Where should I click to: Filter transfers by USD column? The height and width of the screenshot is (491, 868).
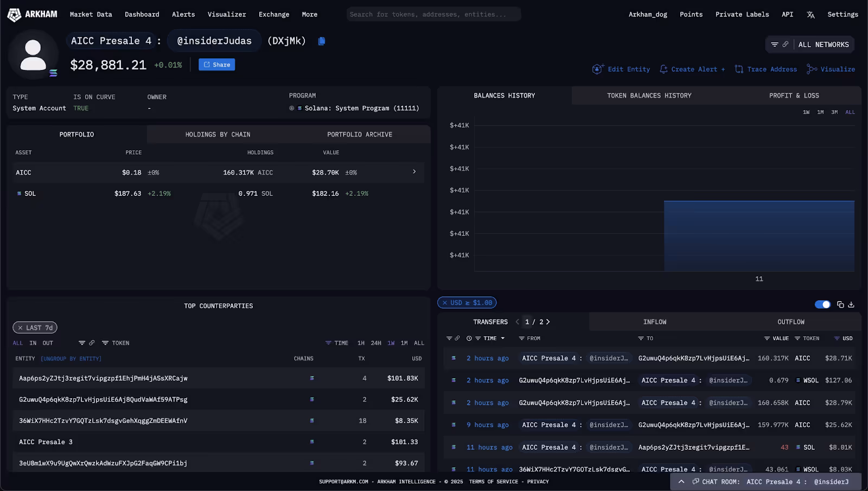[837, 339]
